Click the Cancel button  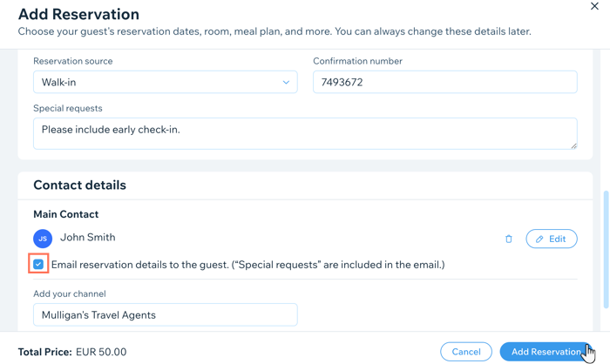466,352
